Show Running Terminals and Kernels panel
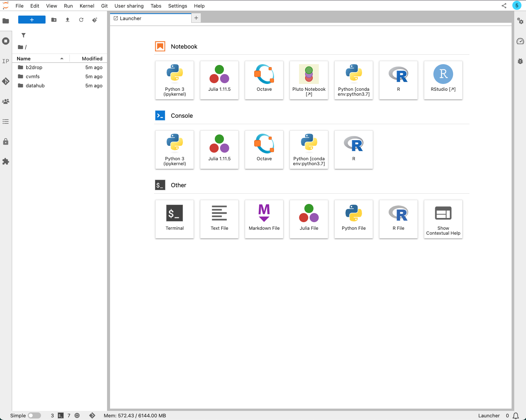526x420 pixels. coord(6,41)
